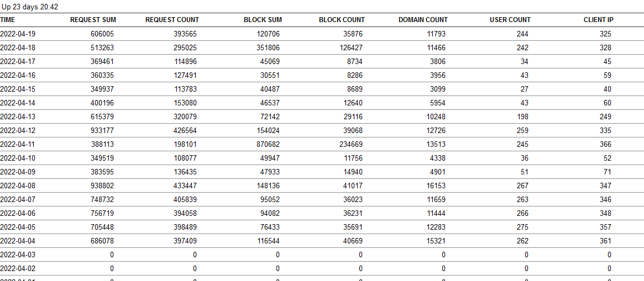
Task: Select request count value 433447
Action: point(185,185)
